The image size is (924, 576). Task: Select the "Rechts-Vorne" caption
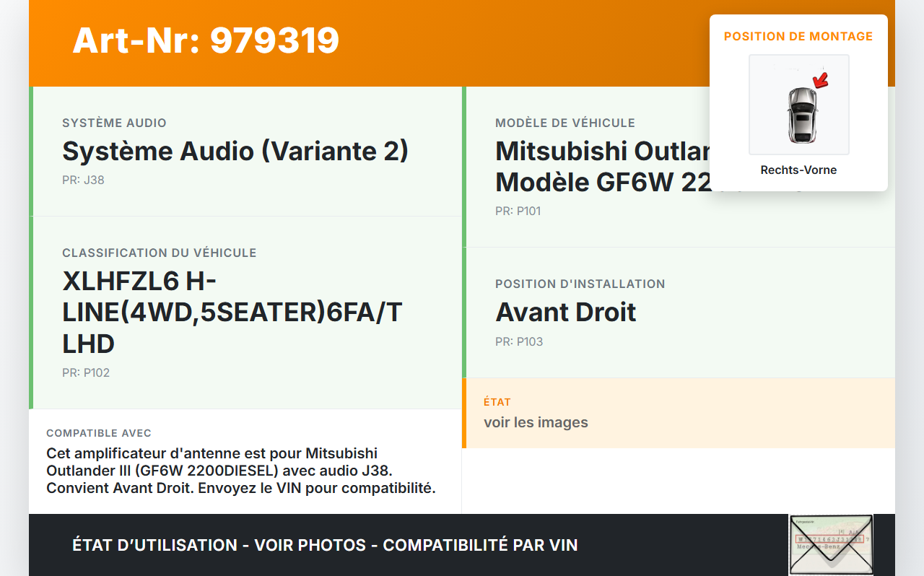[x=798, y=170]
